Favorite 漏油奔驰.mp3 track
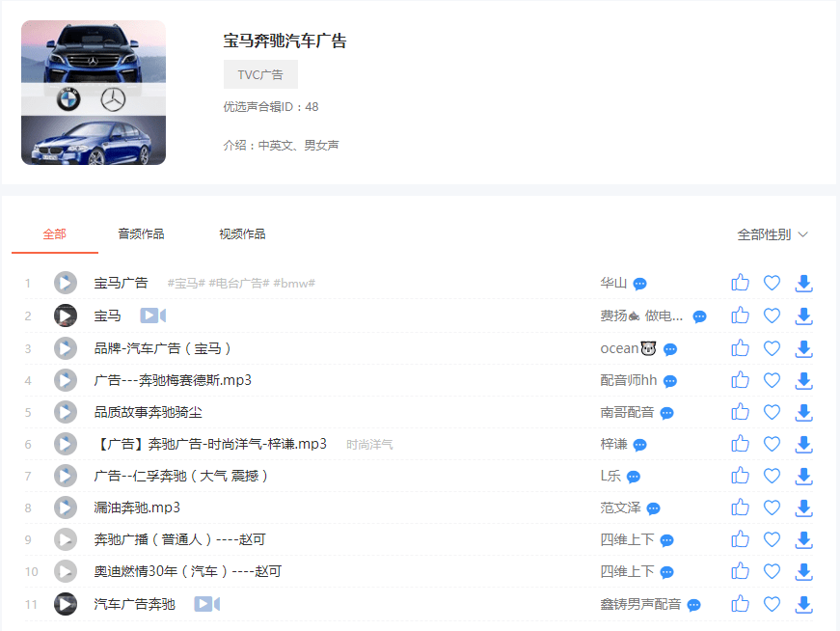840x631 pixels. coord(772,508)
